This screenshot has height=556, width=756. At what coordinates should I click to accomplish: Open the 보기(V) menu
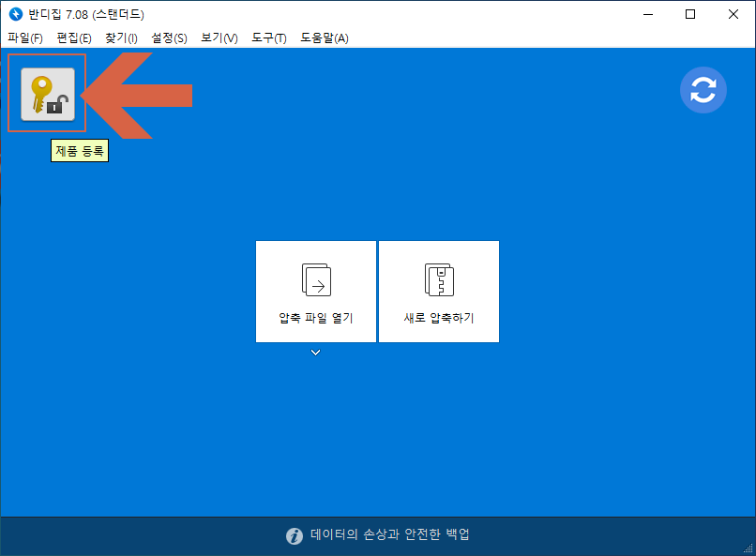pyautogui.click(x=219, y=38)
